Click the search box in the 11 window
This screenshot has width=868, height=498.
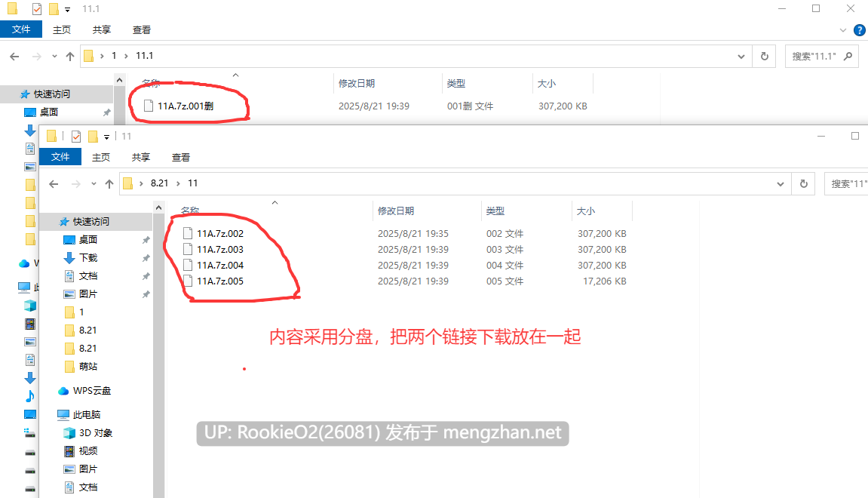pyautogui.click(x=846, y=184)
